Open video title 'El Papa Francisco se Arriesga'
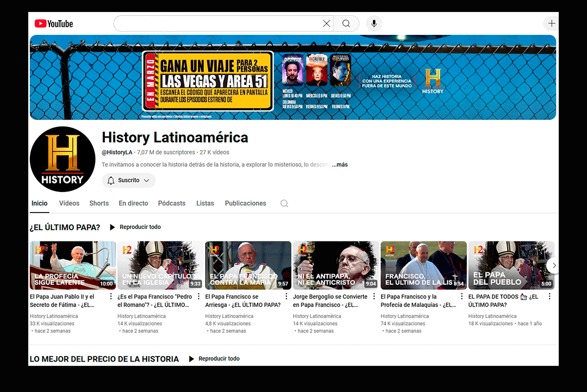The image size is (587, 392). click(x=243, y=301)
